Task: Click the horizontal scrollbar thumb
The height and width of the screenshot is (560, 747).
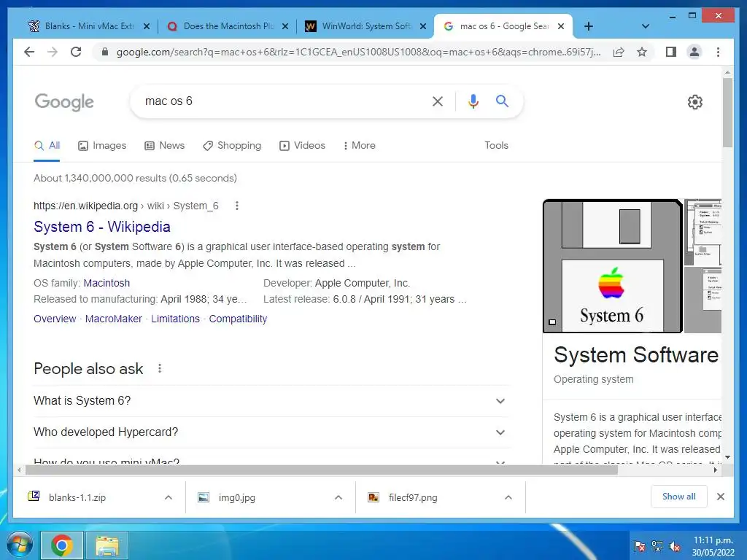Action: click(322, 470)
